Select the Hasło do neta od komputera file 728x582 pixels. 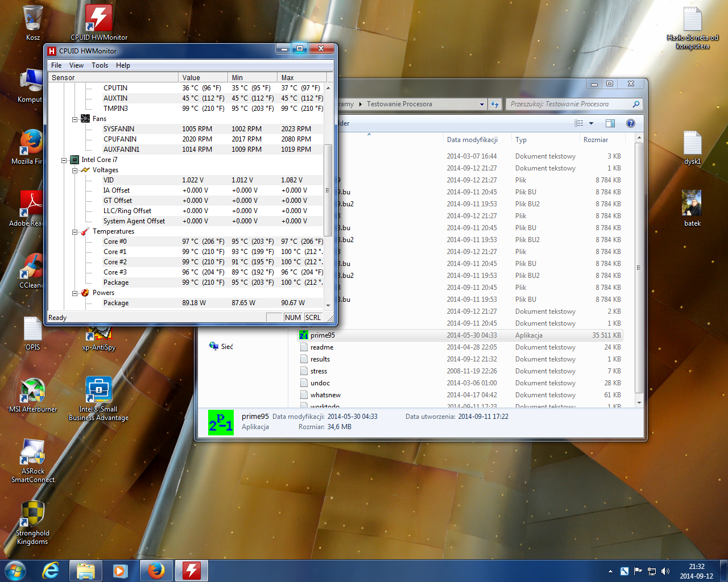click(692, 28)
